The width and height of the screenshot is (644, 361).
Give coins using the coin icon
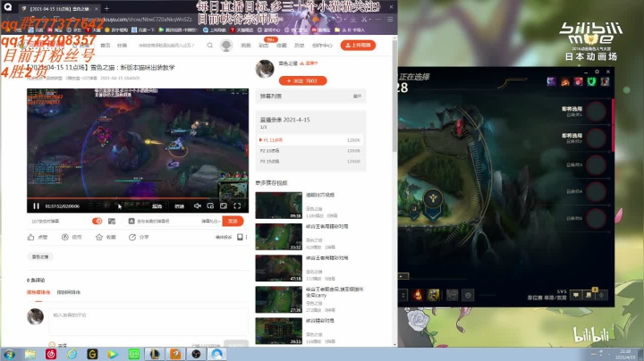point(65,237)
